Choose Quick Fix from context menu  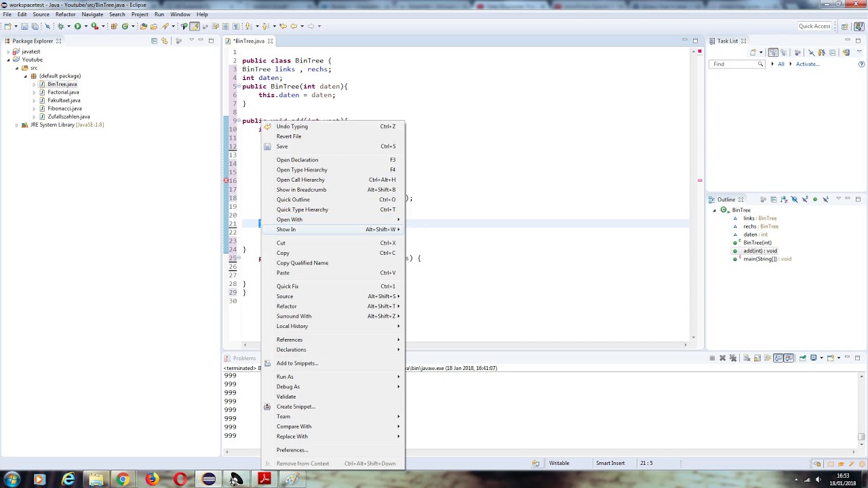point(333,286)
